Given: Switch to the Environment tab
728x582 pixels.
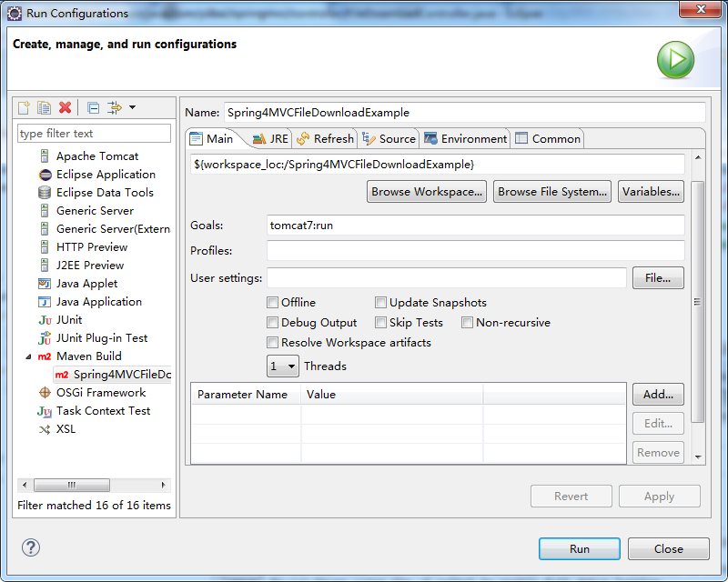Looking at the screenshot, I should pyautogui.click(x=465, y=139).
